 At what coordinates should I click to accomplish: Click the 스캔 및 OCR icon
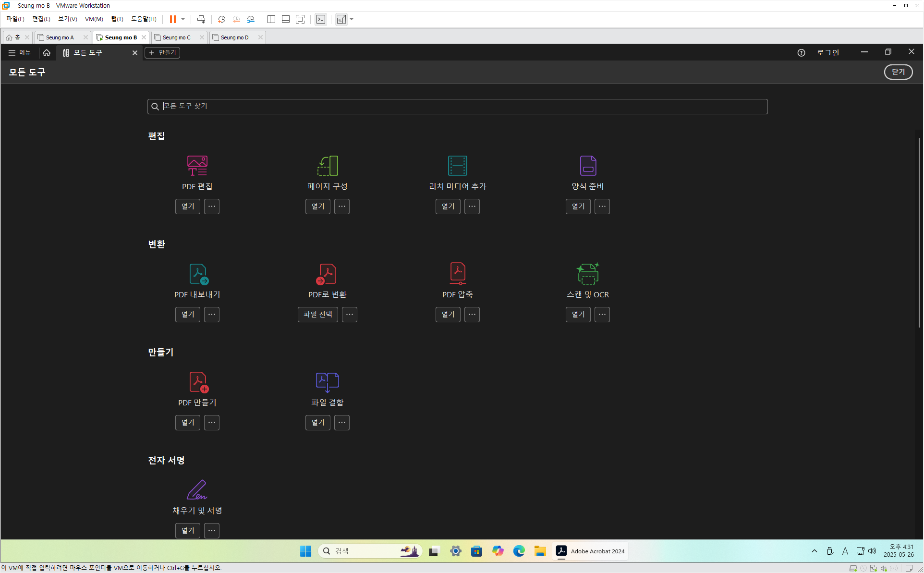point(588,274)
